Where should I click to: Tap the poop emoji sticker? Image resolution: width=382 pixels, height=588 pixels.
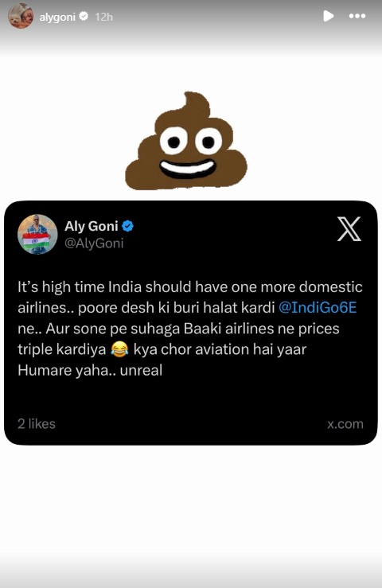pyautogui.click(x=186, y=141)
